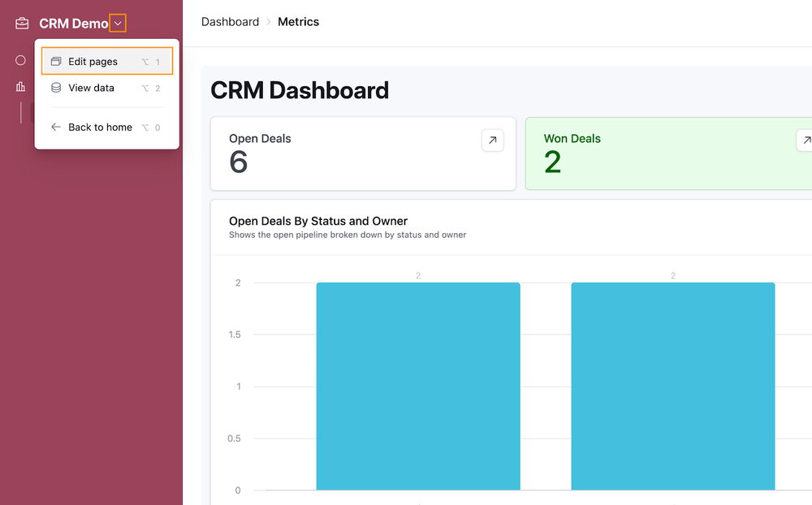812x505 pixels.
Task: Open the bar chart icon in the sidebar
Action: pos(20,87)
